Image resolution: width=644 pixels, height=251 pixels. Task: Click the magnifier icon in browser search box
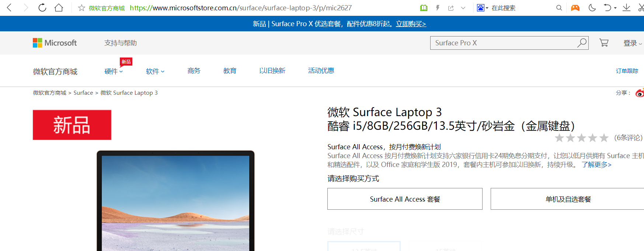pyautogui.click(x=559, y=8)
